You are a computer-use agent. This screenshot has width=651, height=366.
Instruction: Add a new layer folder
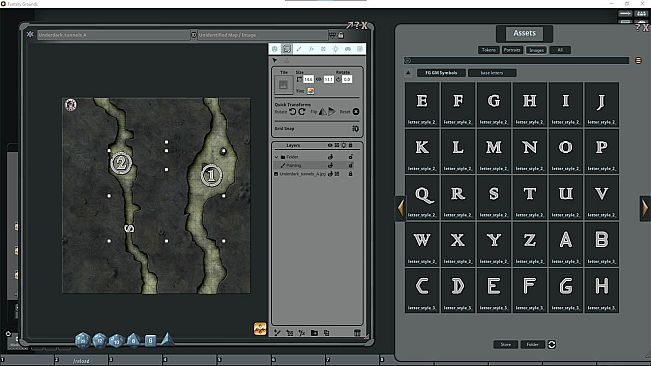pos(314,333)
